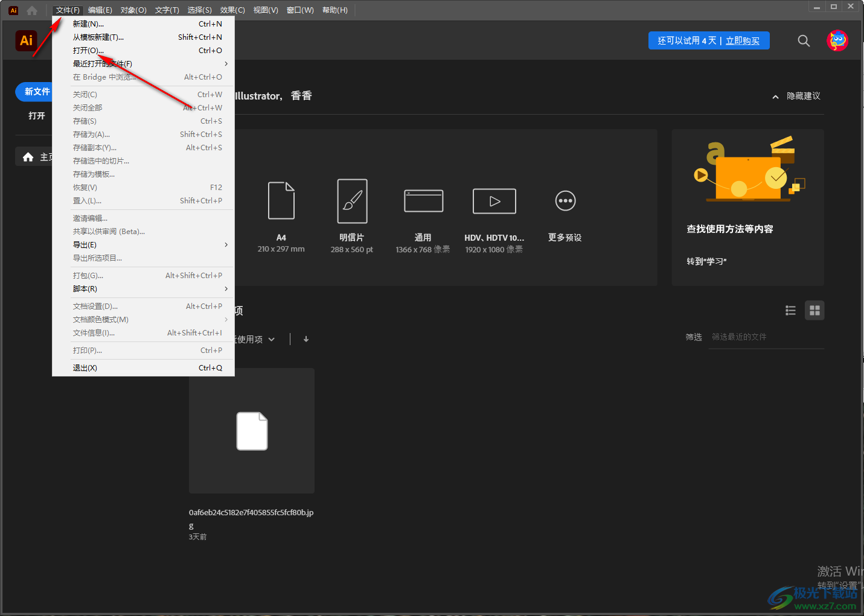Switch recent files to grid view
This screenshot has width=864, height=616.
pyautogui.click(x=814, y=310)
